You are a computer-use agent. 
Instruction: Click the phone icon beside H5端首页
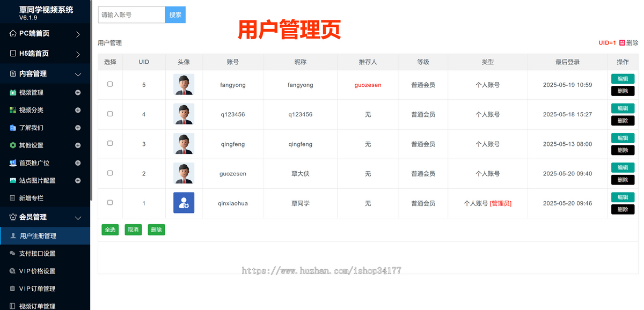[13, 54]
